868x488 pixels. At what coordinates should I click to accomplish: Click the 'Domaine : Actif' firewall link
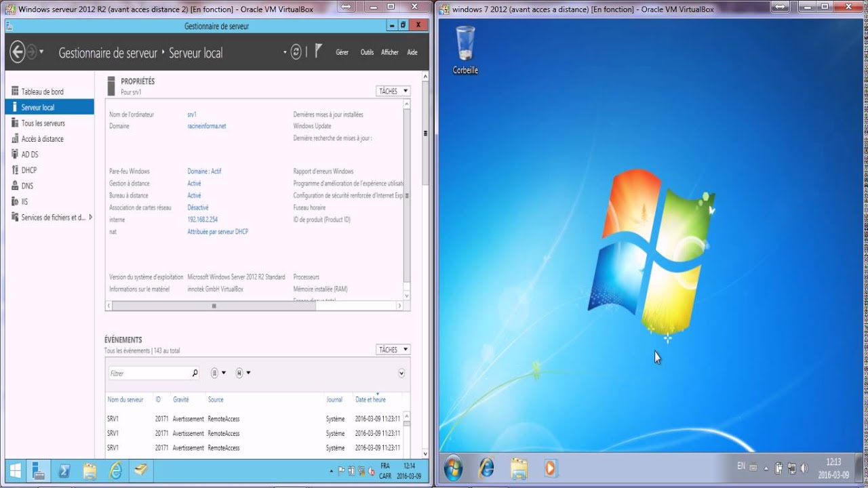tap(204, 171)
